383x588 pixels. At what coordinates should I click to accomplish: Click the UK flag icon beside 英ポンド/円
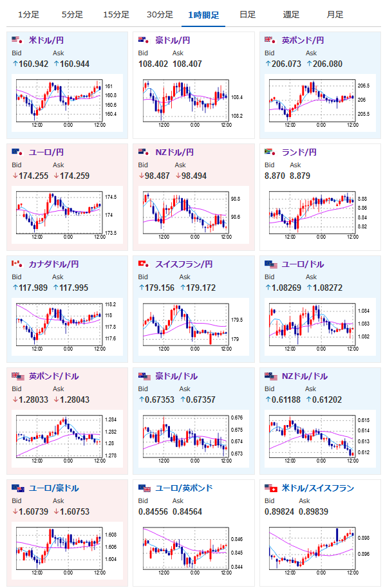point(270,40)
